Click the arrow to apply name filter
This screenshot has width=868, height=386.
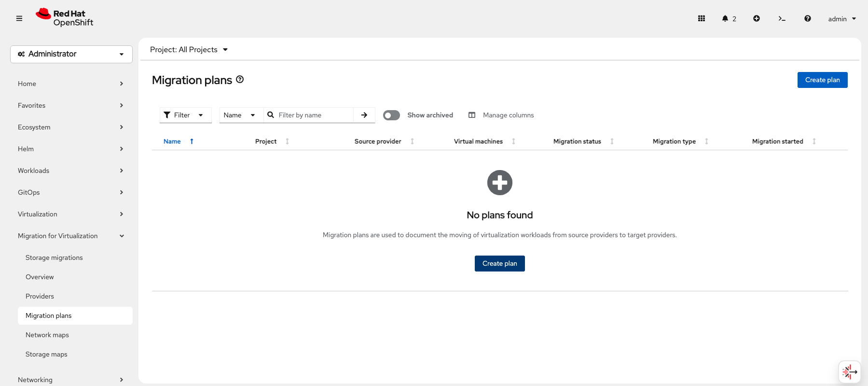[364, 115]
